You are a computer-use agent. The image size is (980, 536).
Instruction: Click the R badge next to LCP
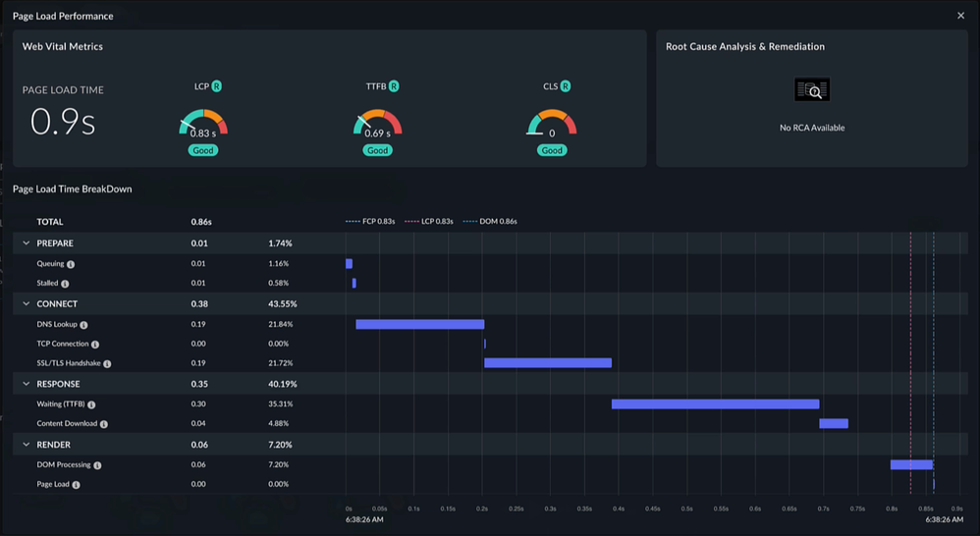coord(216,86)
